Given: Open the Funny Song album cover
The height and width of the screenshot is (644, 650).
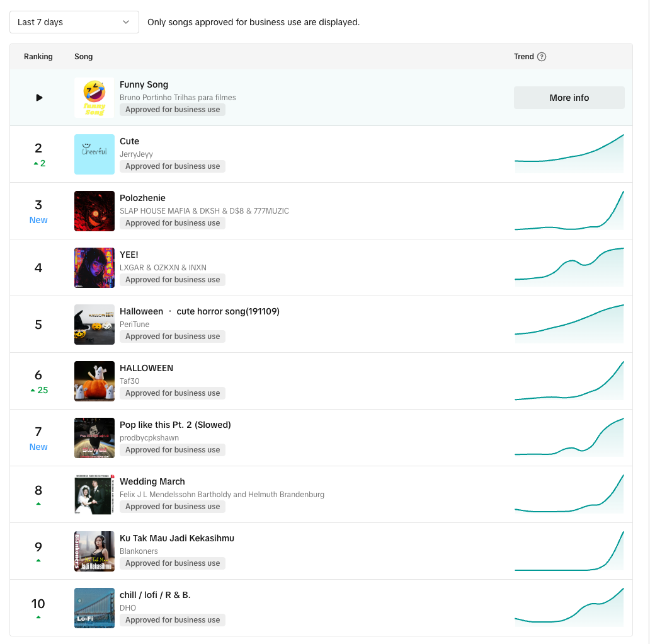Looking at the screenshot, I should point(94,98).
